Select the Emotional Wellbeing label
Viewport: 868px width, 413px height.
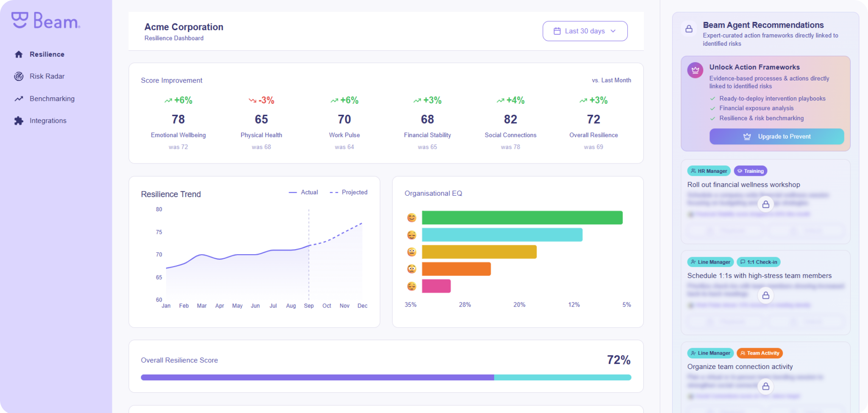178,135
